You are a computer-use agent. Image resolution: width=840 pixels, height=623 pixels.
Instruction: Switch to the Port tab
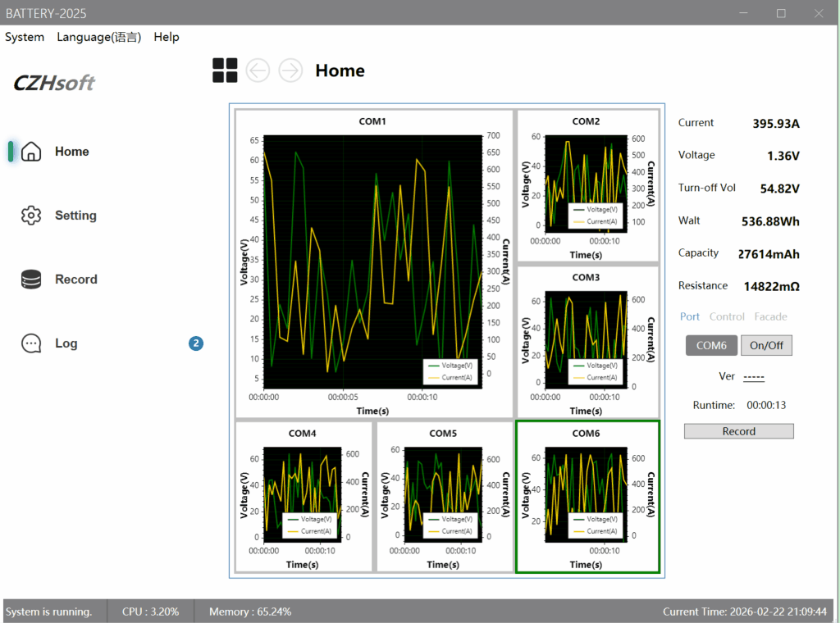[689, 316]
